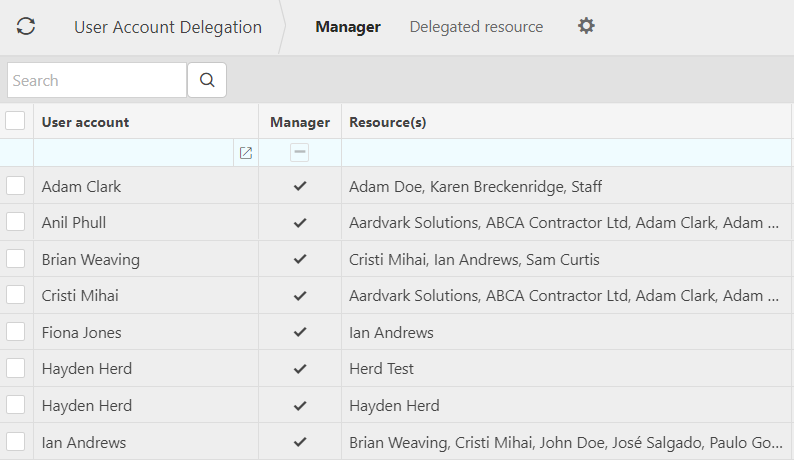The width and height of the screenshot is (794, 460).
Task: Click the manager checkmark for Adam Clark
Action: [300, 186]
